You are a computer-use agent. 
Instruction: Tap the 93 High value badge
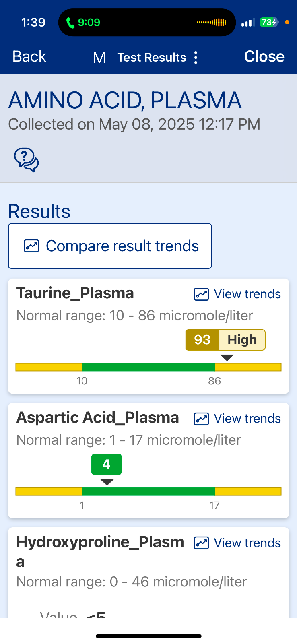225,340
